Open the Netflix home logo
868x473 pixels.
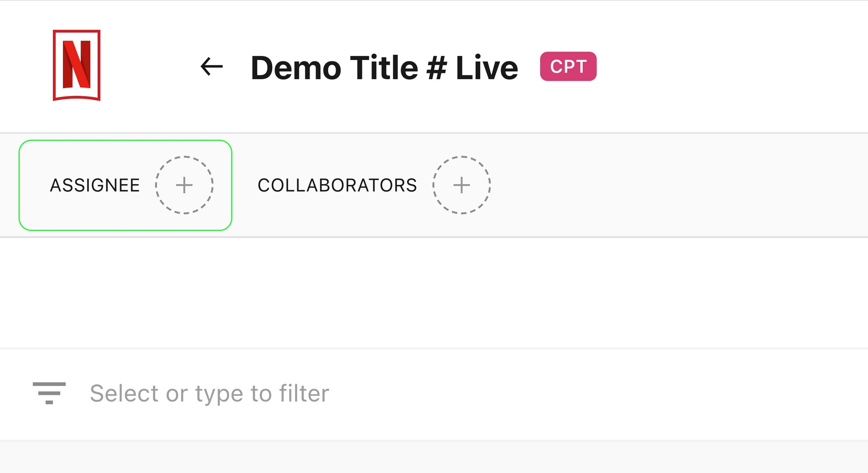pos(77,65)
